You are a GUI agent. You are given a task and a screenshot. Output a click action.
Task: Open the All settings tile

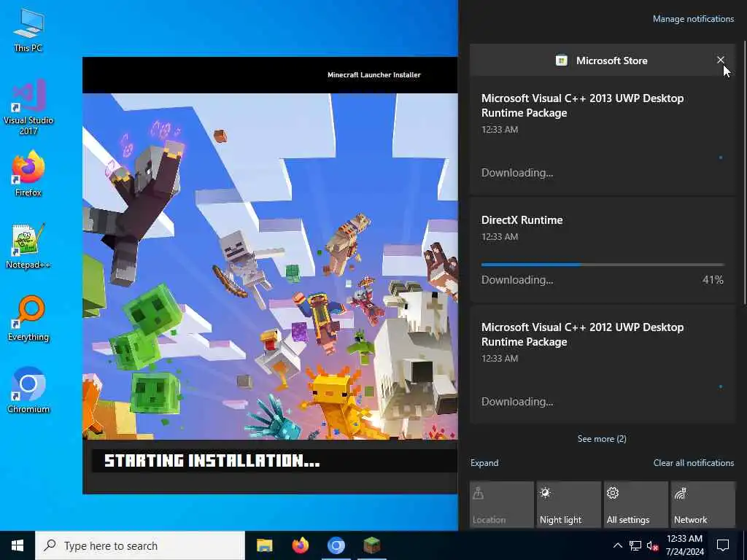(636, 505)
